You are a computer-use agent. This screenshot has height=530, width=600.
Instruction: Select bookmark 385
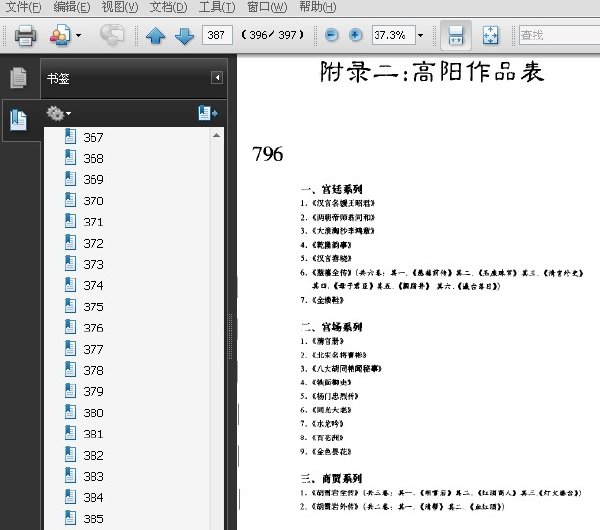93,519
